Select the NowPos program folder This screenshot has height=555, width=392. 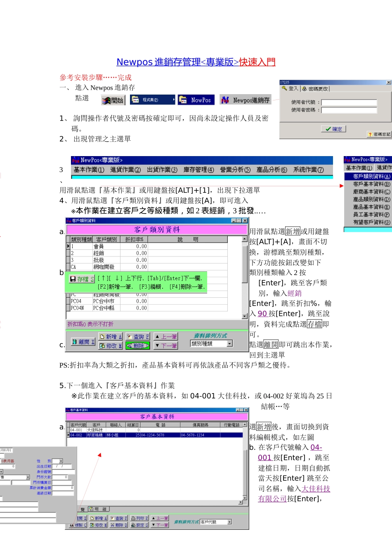pyautogui.click(x=196, y=100)
